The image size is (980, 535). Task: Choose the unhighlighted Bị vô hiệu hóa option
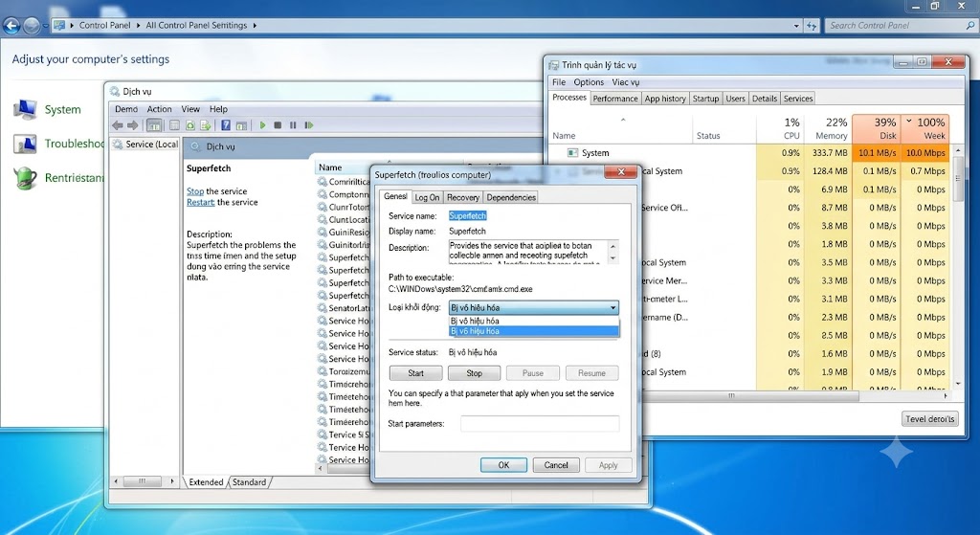[534, 321]
